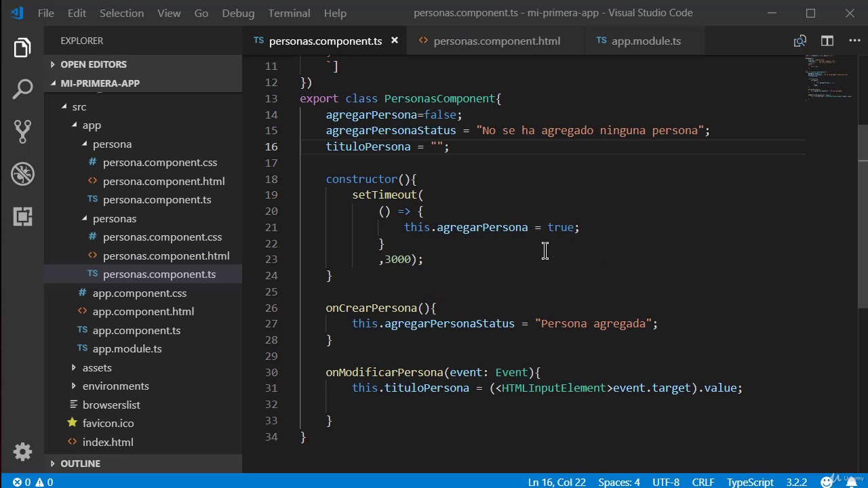Collapse the MI-PRIMERA-APP section
Viewport: 868px width, 488px height.
pyautogui.click(x=100, y=83)
